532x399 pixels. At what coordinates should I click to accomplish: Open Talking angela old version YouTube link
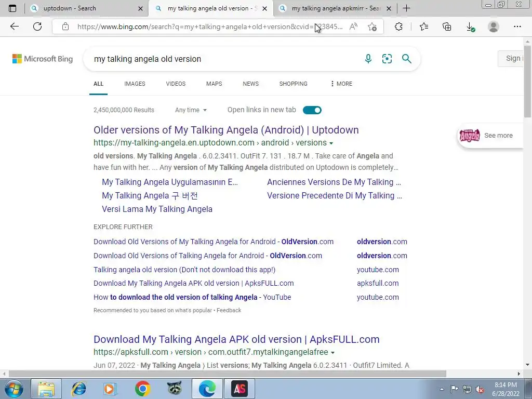click(x=184, y=270)
